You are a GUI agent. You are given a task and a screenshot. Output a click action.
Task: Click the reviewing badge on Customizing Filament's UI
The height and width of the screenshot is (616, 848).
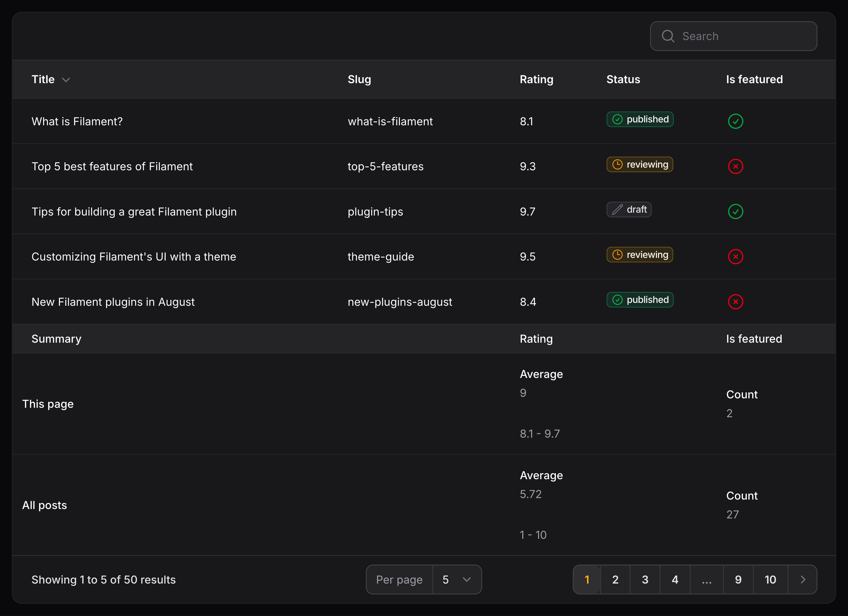[639, 255]
